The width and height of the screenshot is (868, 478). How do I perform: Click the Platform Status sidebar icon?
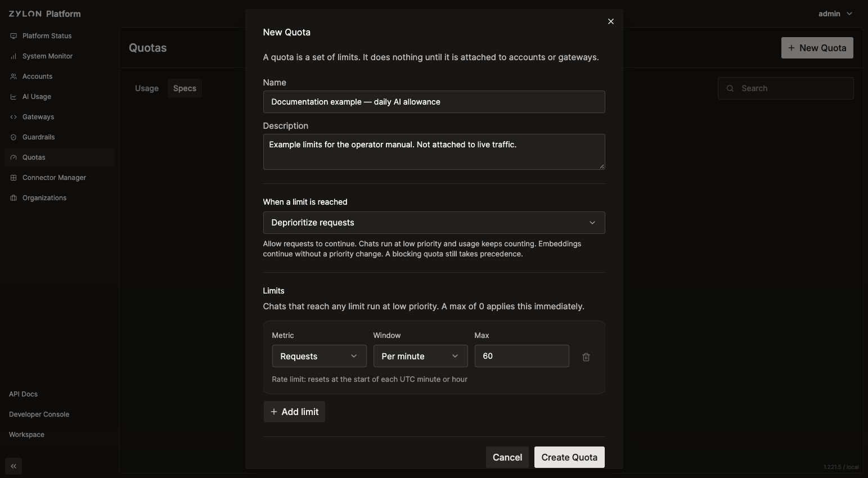14,36
